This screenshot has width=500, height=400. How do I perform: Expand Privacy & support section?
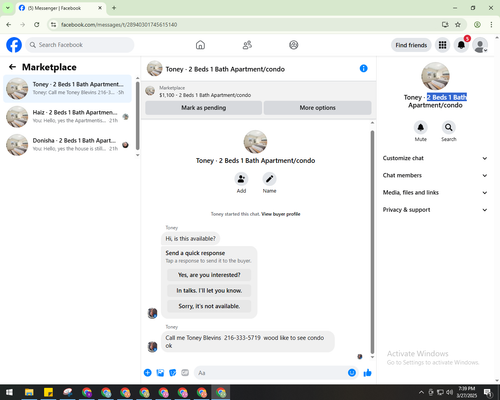click(x=435, y=210)
